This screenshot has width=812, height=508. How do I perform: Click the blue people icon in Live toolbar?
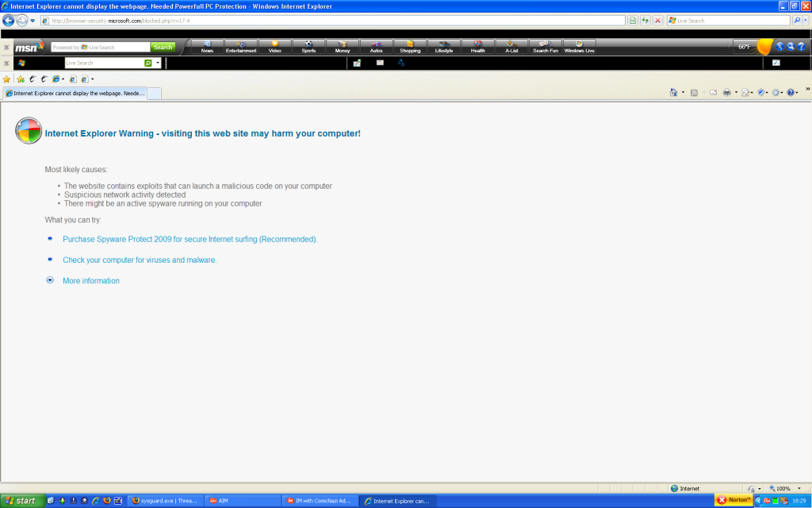(400, 63)
